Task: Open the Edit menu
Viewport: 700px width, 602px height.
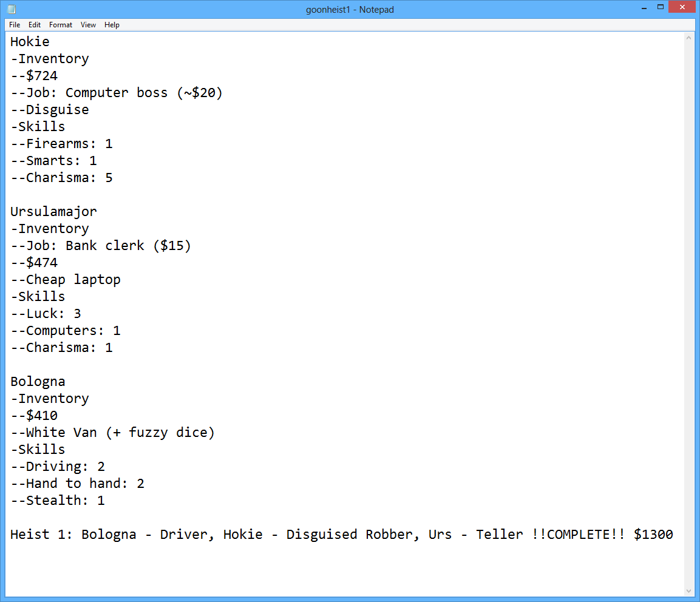Action: pos(35,25)
